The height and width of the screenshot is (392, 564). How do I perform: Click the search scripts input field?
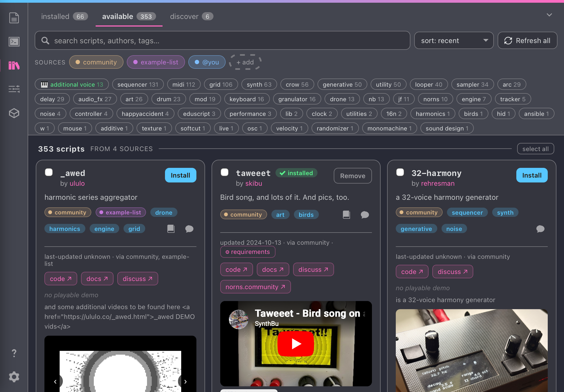tap(222, 41)
